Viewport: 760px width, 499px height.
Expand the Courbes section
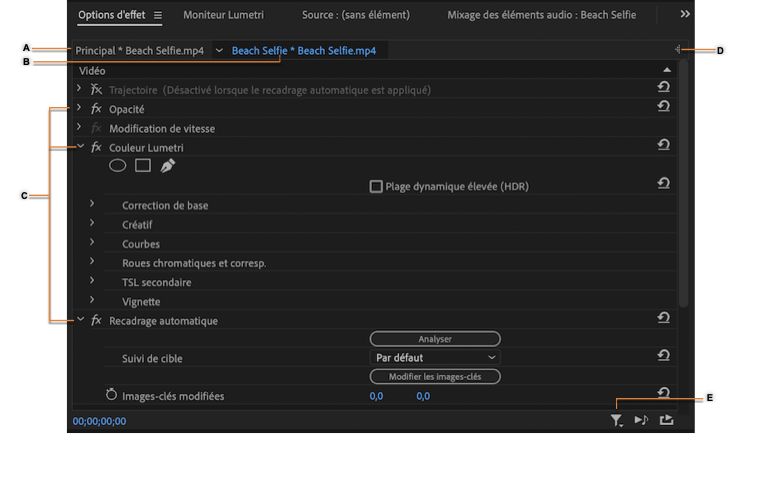coord(92,242)
